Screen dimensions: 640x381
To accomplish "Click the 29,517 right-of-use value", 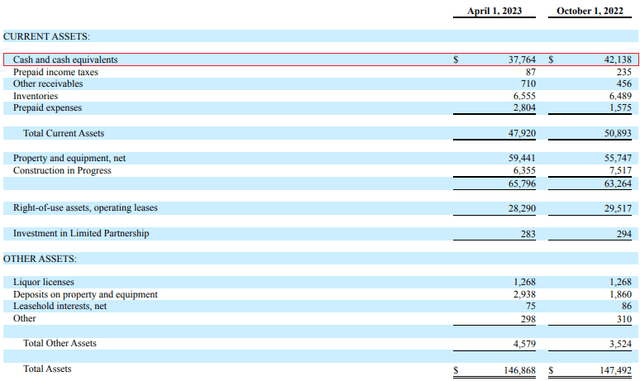I will [x=618, y=209].
